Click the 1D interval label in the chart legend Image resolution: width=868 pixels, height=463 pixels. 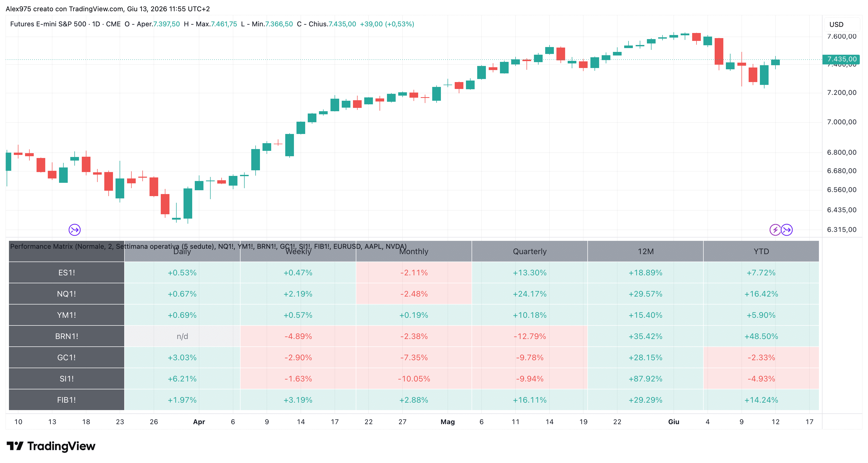tap(96, 24)
